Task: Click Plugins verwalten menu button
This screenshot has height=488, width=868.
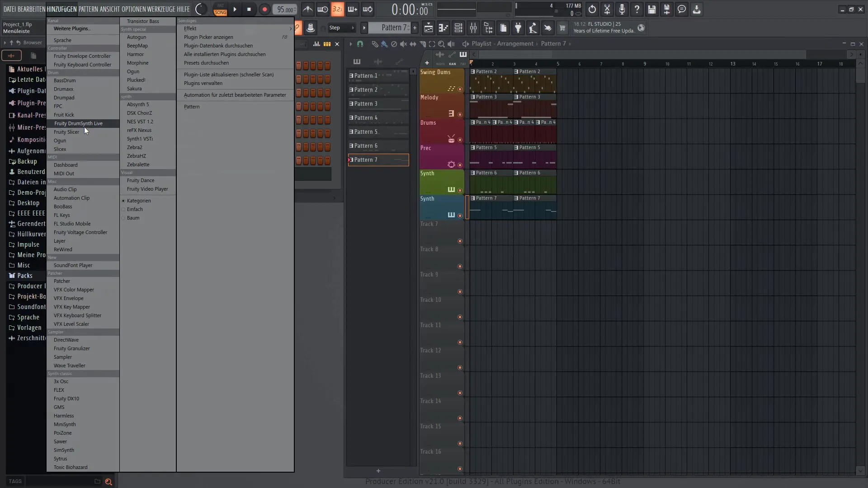Action: pos(203,83)
